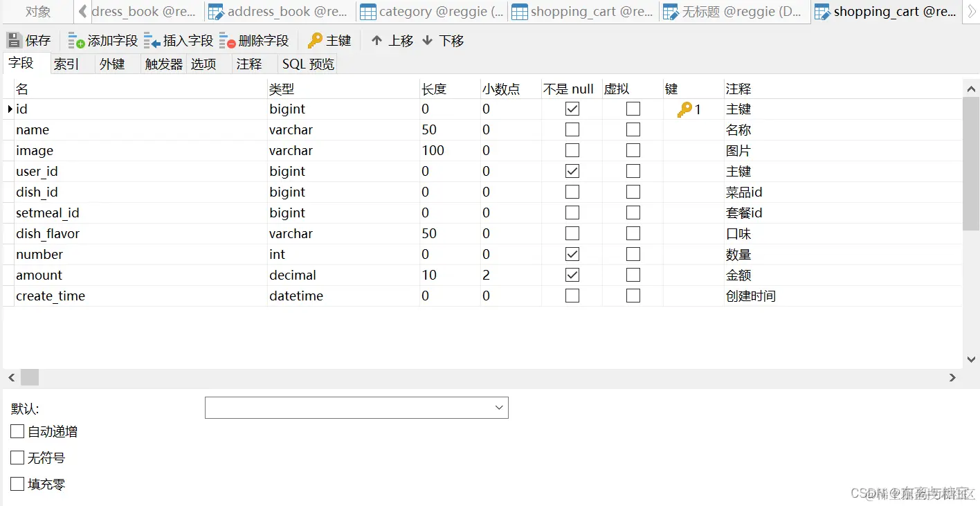Switch to the 触发器 tab
This screenshot has width=980, height=506.
pyautogui.click(x=164, y=64)
